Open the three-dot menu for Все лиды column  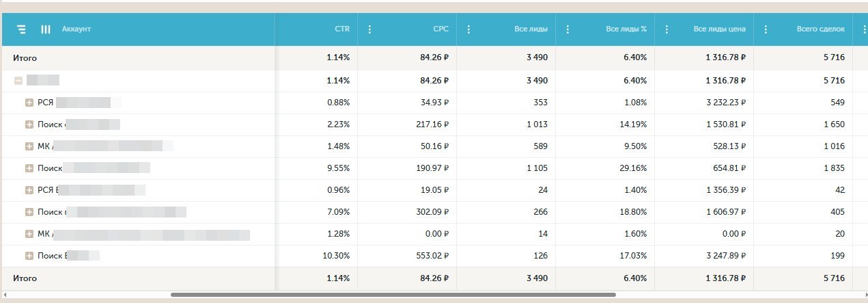[468, 29]
